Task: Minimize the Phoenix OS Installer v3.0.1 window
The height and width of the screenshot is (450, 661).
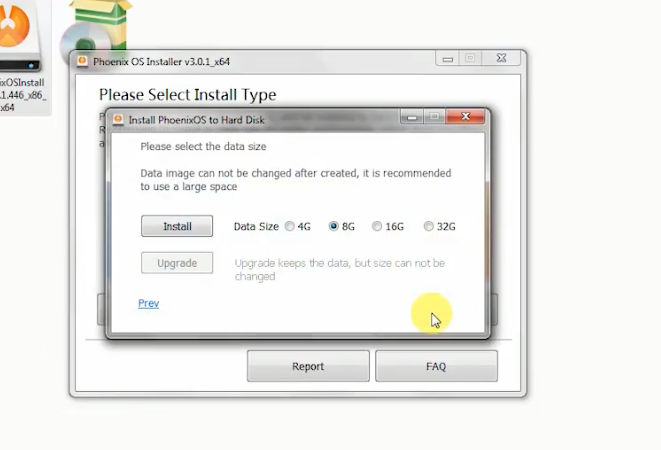Action: pyautogui.click(x=448, y=58)
